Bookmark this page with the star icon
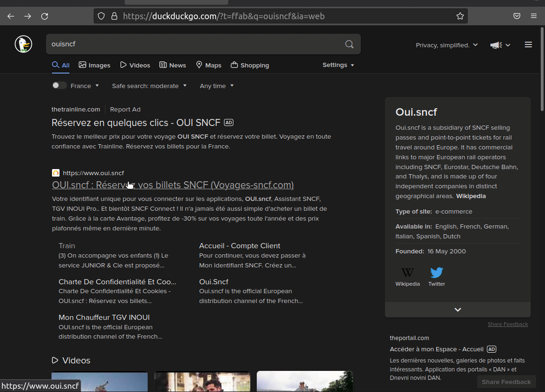 click(460, 16)
